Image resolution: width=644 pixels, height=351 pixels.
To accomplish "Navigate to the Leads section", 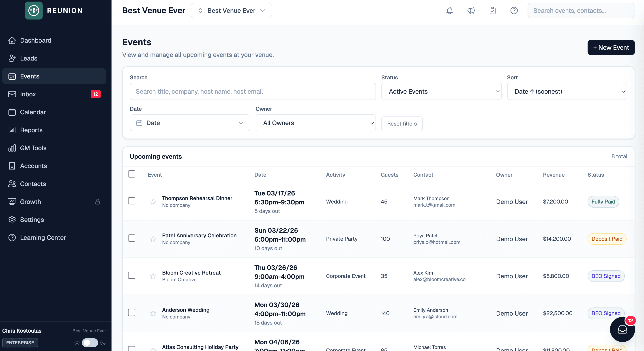I will (x=29, y=58).
